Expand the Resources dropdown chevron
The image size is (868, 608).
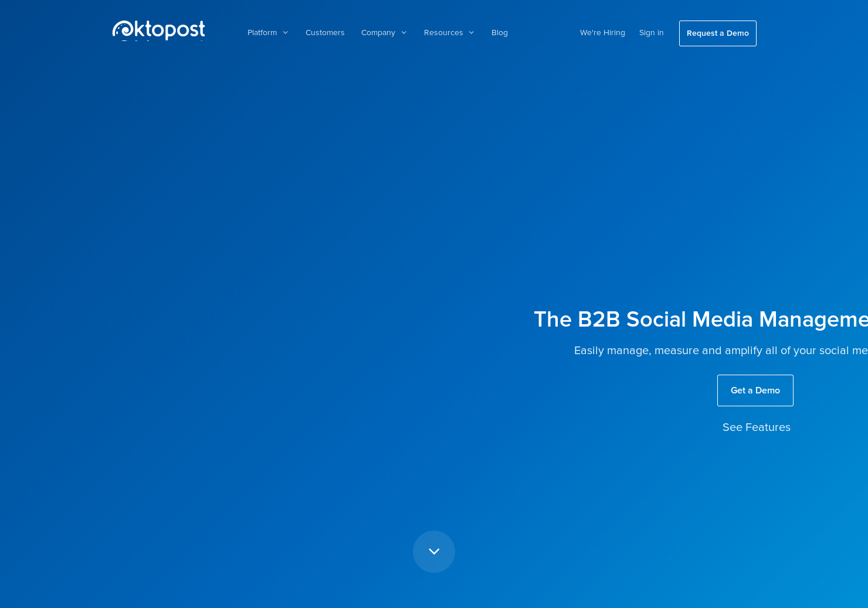point(471,33)
